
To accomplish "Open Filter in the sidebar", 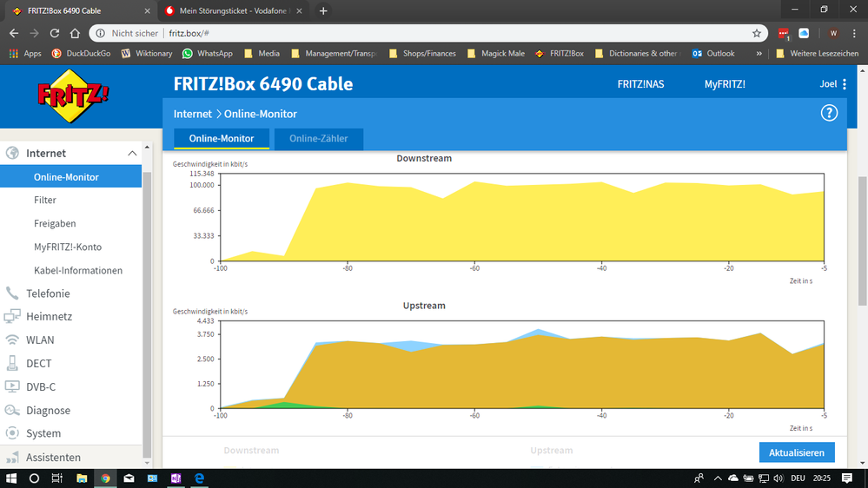I will [45, 201].
